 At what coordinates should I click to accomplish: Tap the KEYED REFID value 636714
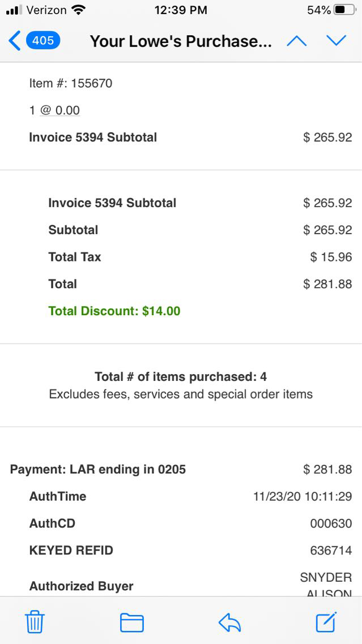(x=331, y=550)
